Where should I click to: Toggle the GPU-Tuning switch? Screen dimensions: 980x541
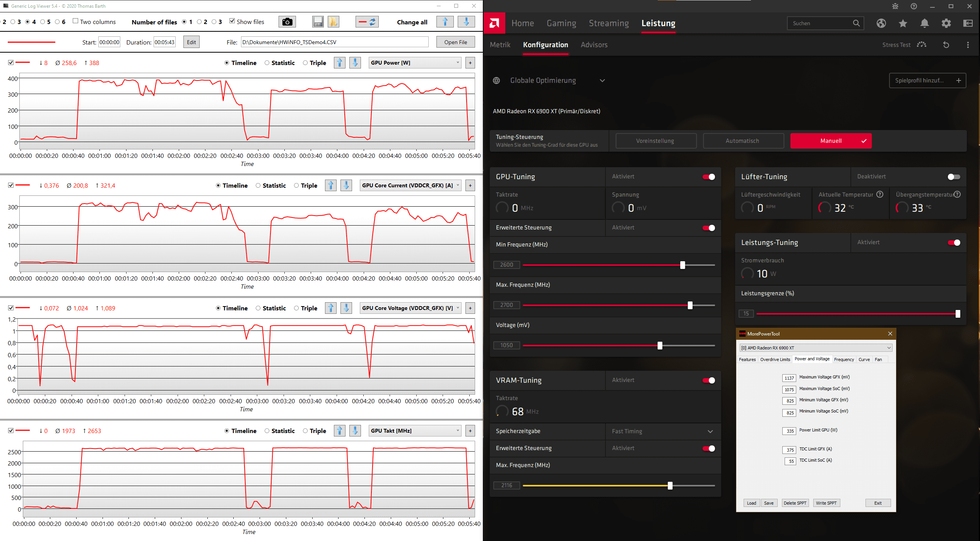(709, 177)
